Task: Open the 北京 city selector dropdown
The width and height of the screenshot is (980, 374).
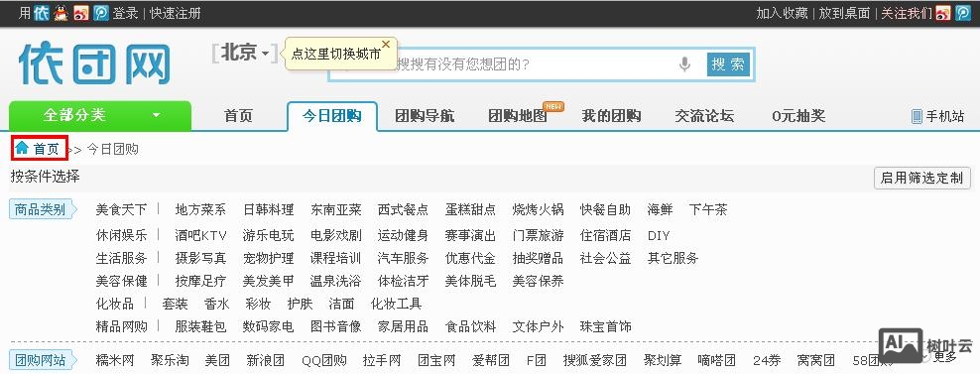Action: (245, 54)
